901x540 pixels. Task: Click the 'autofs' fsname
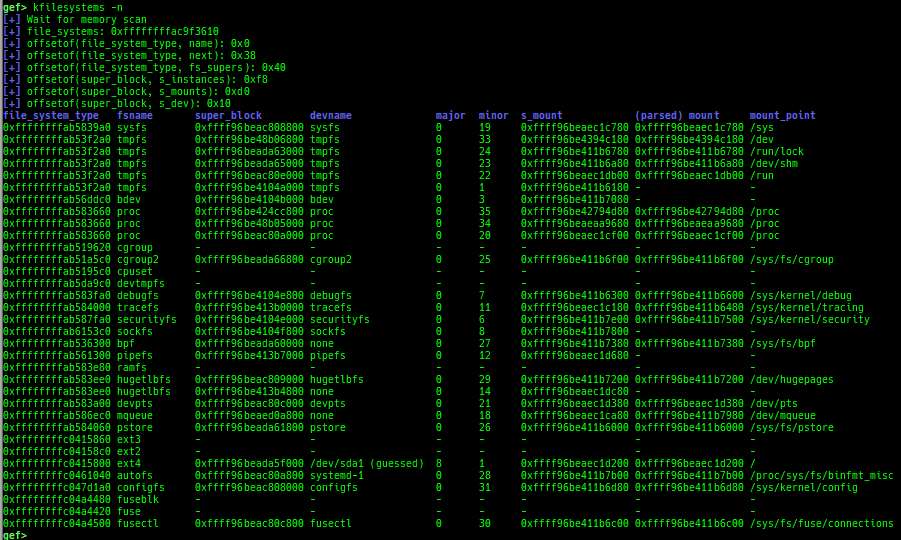(x=135, y=476)
